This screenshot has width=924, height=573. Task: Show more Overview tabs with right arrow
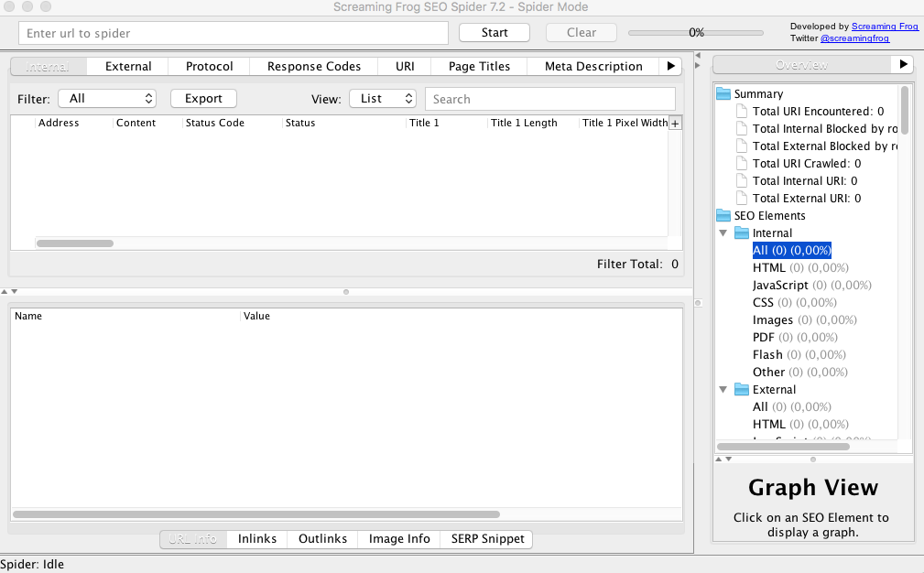[x=903, y=64]
